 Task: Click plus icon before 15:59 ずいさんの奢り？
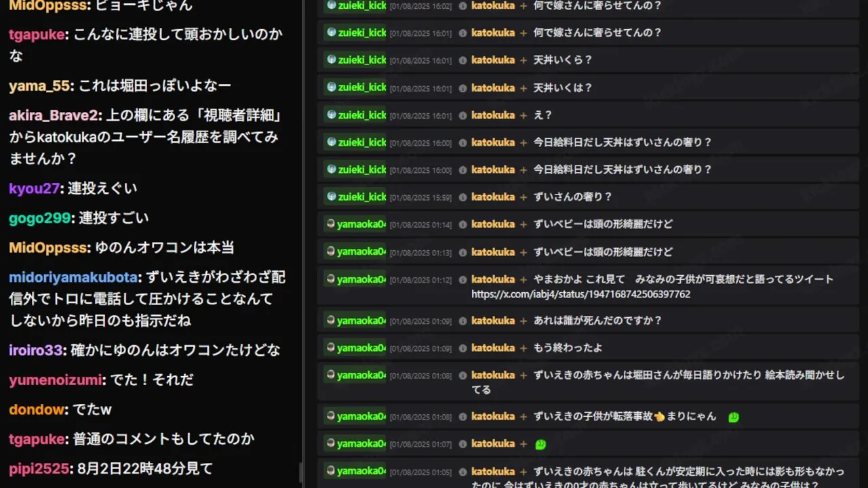(523, 197)
